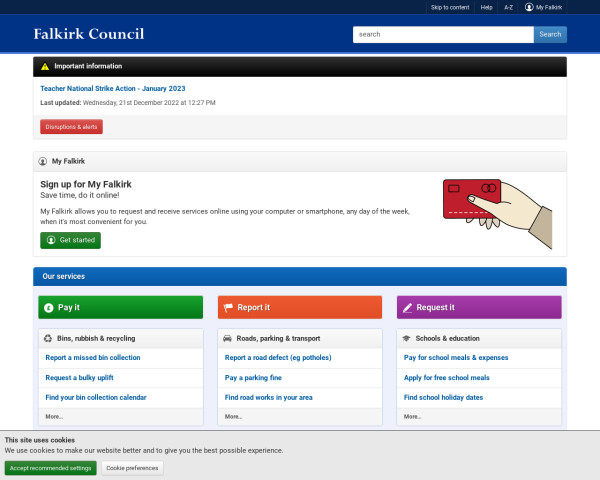Image resolution: width=600 pixels, height=480 pixels.
Task: Click the Disruptions & alerts button
Action: coord(71,127)
